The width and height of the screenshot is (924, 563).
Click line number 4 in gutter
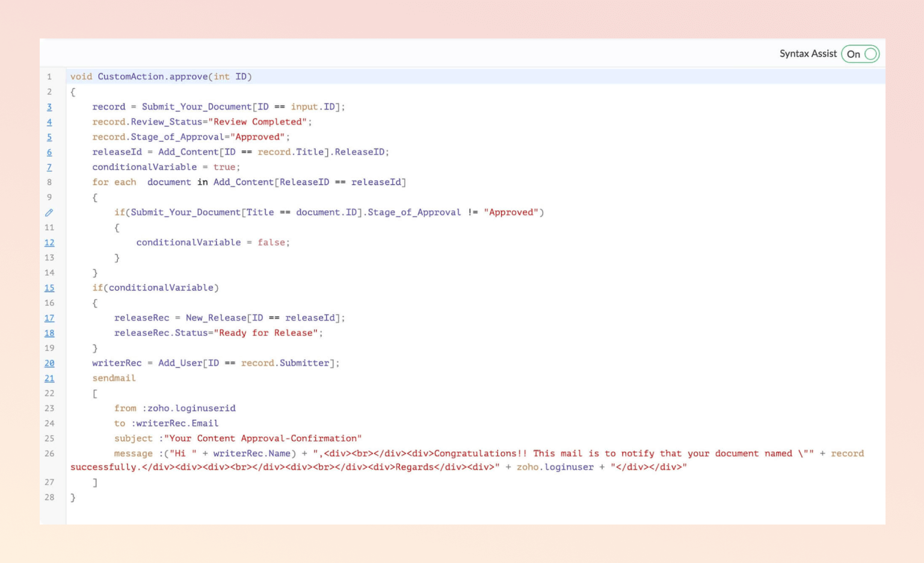pyautogui.click(x=49, y=122)
